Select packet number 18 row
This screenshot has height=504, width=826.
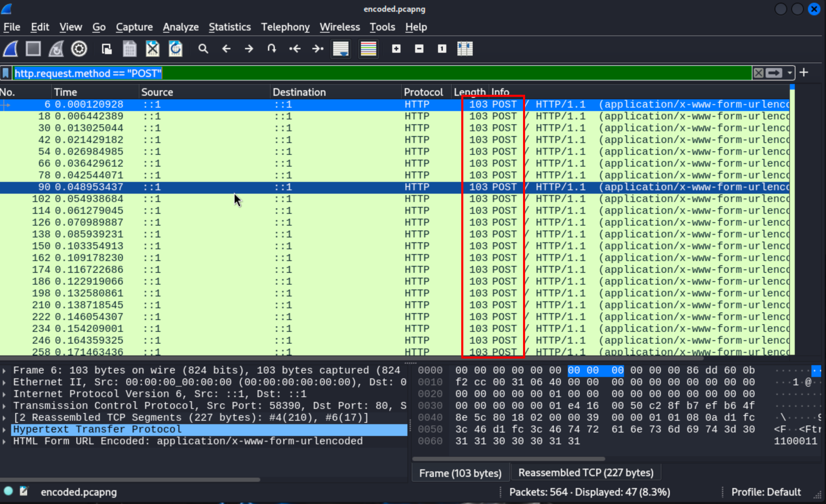tap(395, 116)
